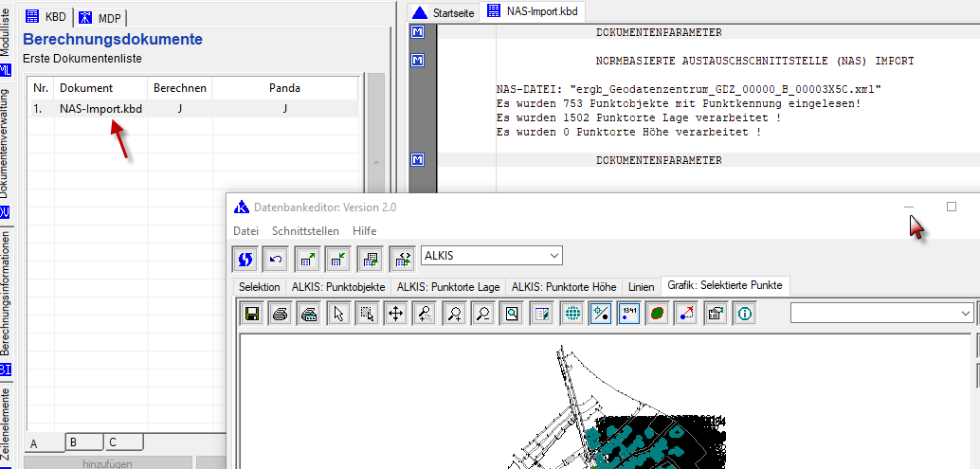The width and height of the screenshot is (980, 469).
Task: Select the pan (four-arrow) tool
Action: [395, 314]
